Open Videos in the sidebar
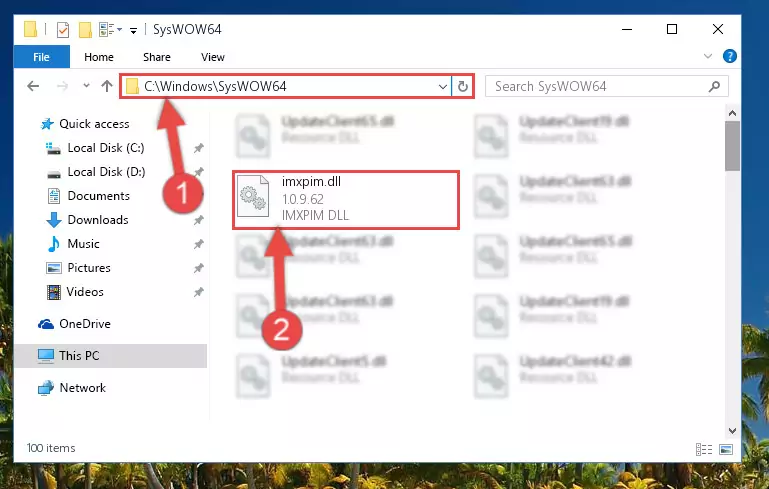The width and height of the screenshot is (769, 489). tap(85, 292)
